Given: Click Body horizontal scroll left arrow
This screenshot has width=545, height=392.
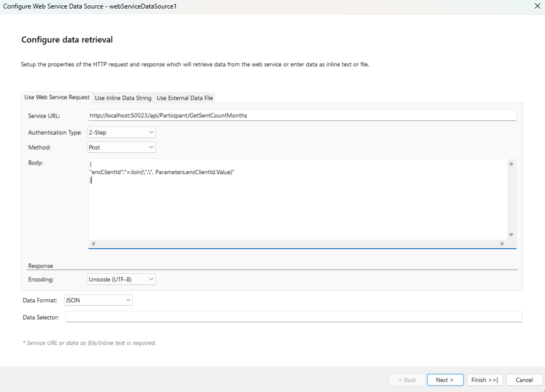Looking at the screenshot, I should click(93, 244).
